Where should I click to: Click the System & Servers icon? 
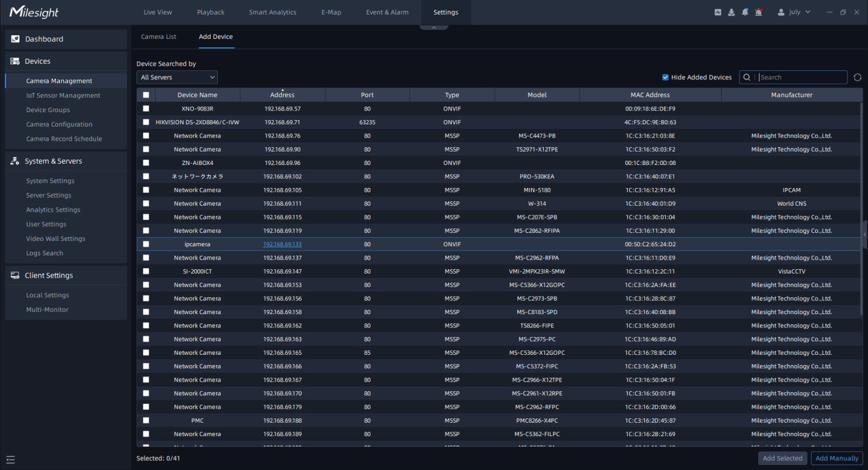click(16, 161)
